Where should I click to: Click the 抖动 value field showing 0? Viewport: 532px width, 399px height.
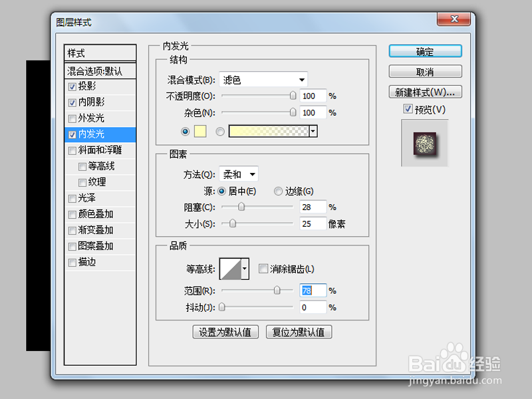point(313,307)
